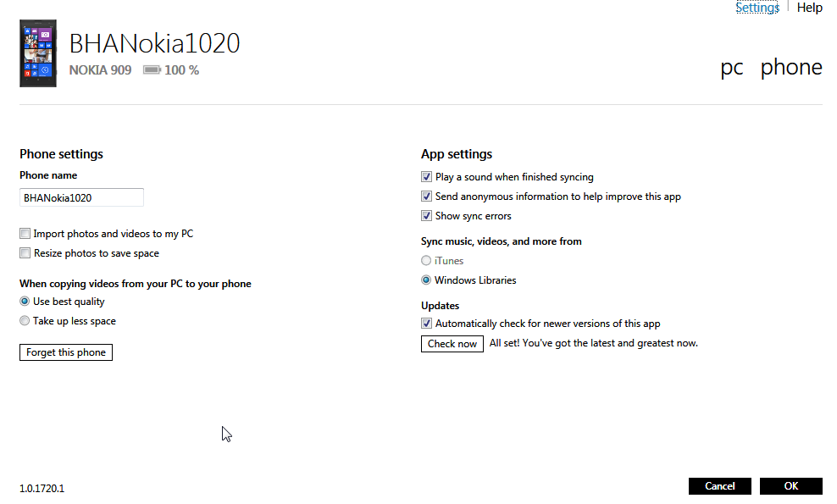The image size is (837, 504).
Task: Select Use best quality option
Action: (25, 302)
